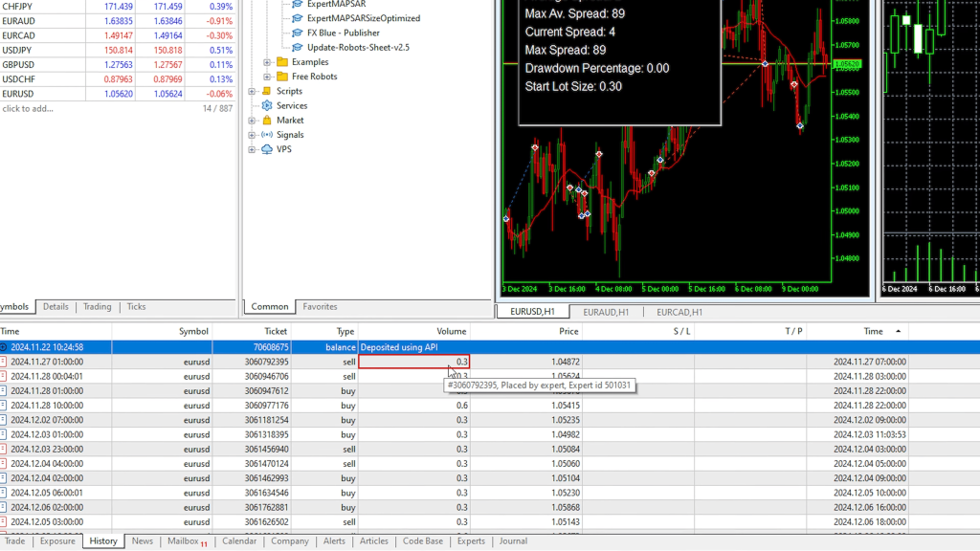Expand the Signals tree node
Screen dimensions: 980x551
(x=253, y=135)
